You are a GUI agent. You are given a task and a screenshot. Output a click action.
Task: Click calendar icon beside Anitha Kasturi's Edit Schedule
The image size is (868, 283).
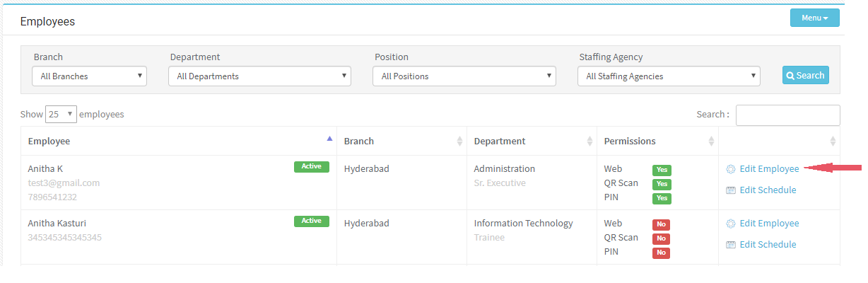pos(731,245)
